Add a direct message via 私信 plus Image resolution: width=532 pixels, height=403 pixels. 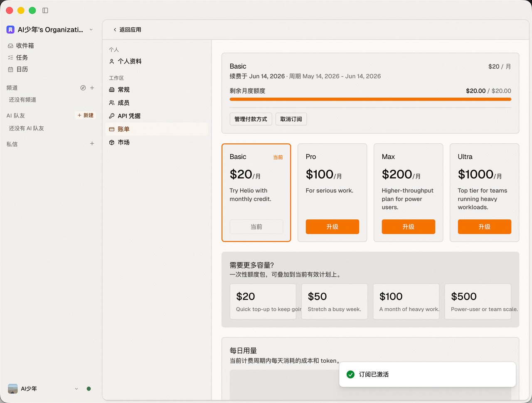92,143
